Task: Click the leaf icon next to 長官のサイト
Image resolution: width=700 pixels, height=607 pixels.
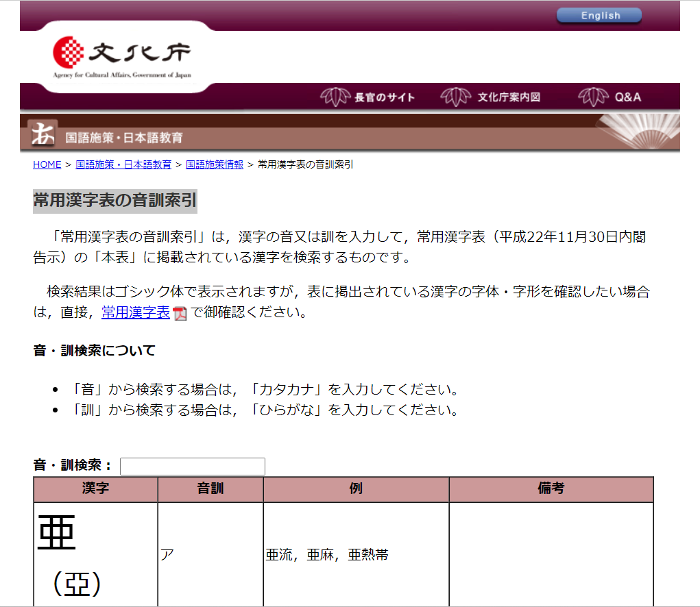Action: (x=335, y=97)
